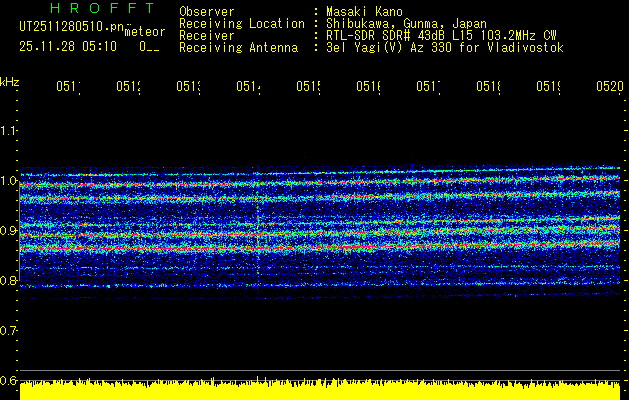This screenshot has width=629, height=400.
Task: Click the 'Observer' field label
Action: [206, 12]
